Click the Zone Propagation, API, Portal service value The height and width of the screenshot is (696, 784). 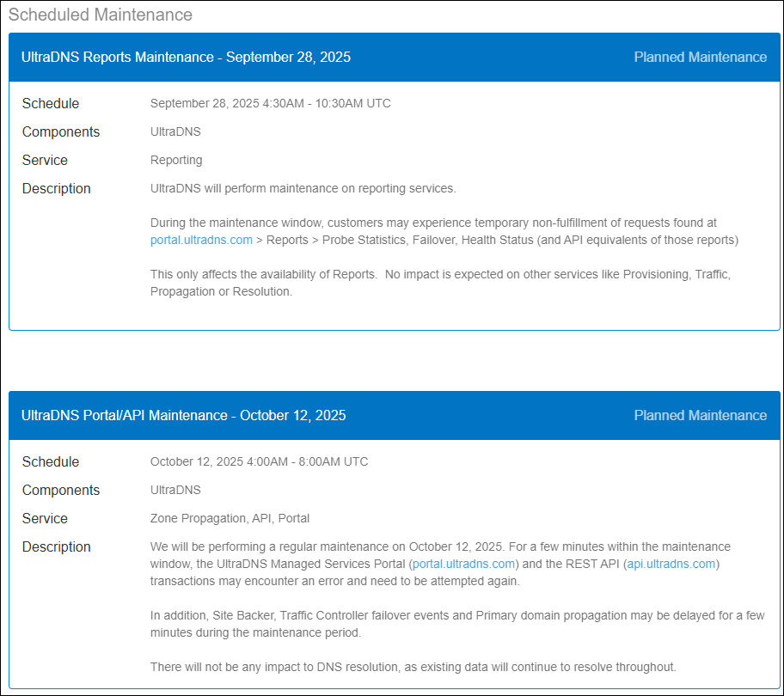tap(230, 518)
